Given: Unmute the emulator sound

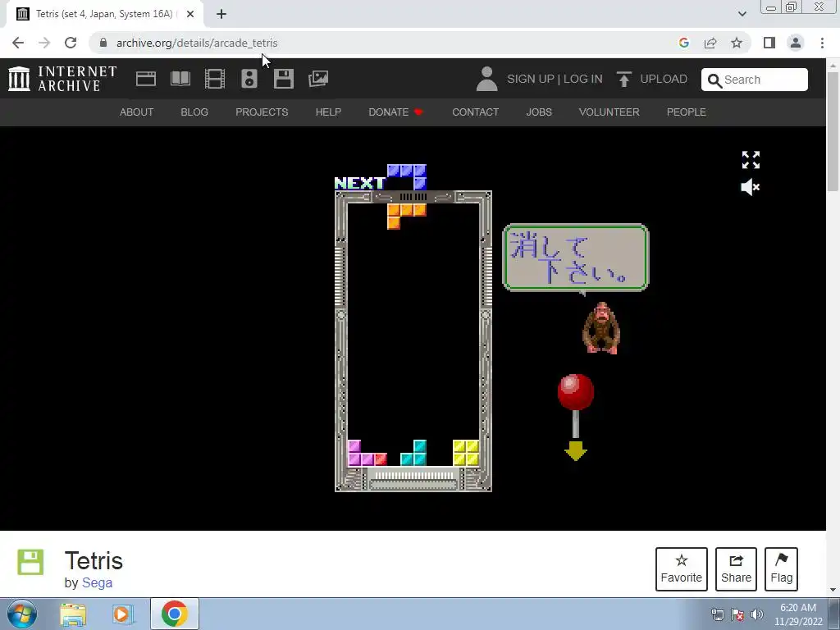Looking at the screenshot, I should point(751,187).
